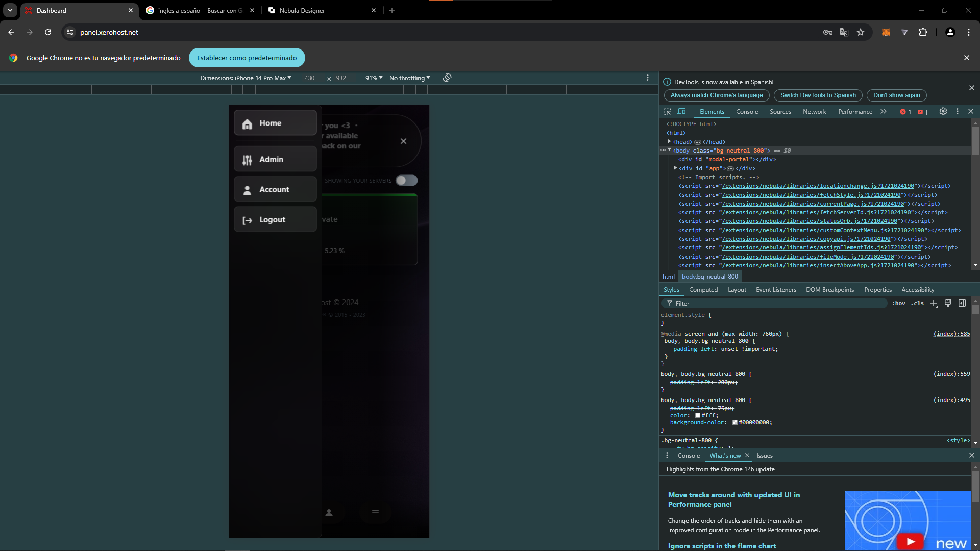This screenshot has width=980, height=551.
Task: Click the viewport height field 932
Action: [341, 78]
